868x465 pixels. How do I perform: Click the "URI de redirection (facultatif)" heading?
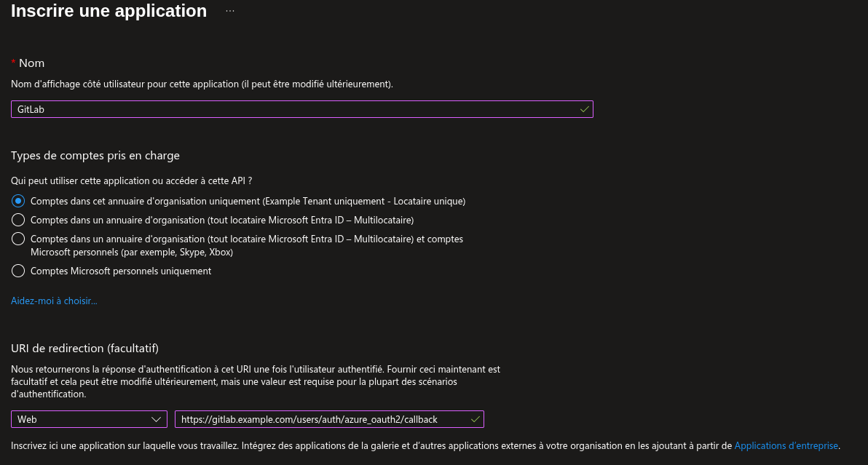[84, 347]
